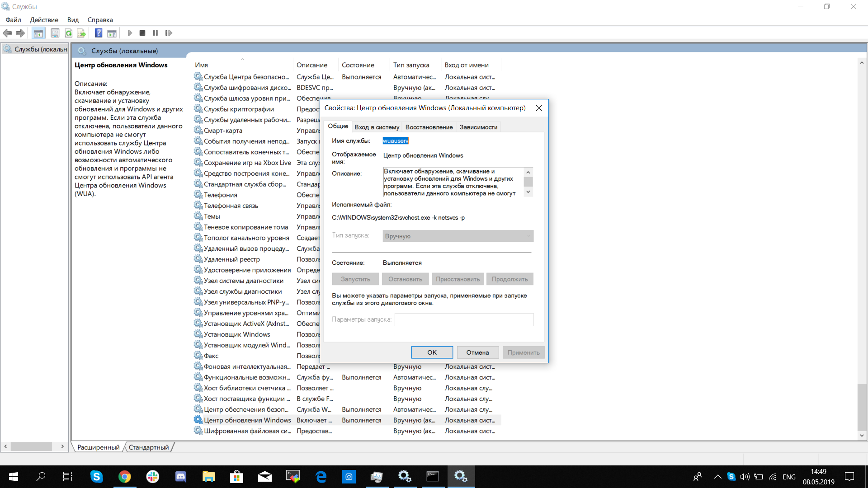Select the Телефония service row
The image size is (868, 488).
pos(220,195)
